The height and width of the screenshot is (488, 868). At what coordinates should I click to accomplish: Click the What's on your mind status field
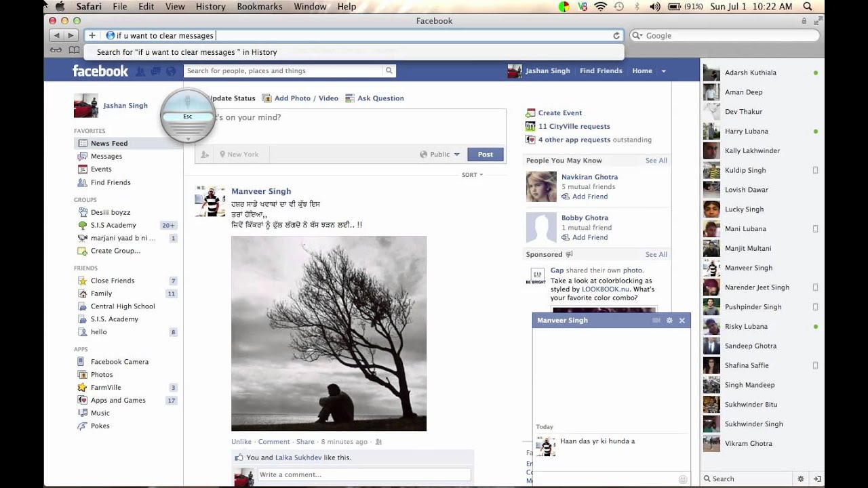pyautogui.click(x=350, y=126)
